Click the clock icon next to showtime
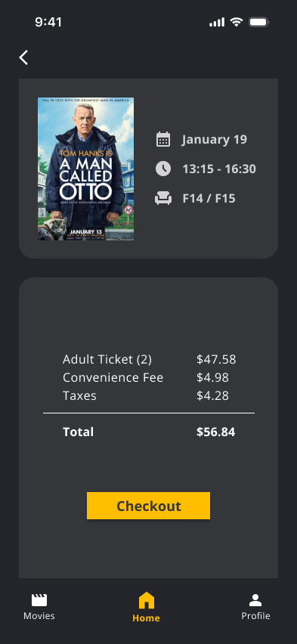 pos(163,169)
